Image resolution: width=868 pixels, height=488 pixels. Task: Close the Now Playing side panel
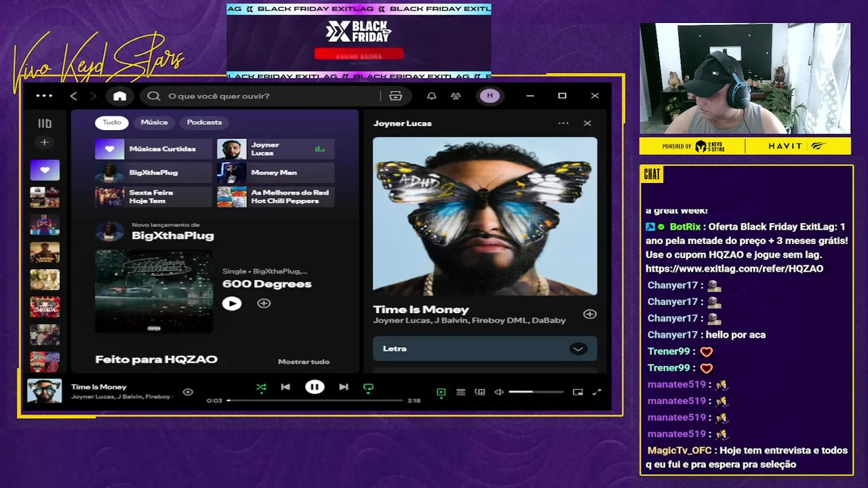(587, 123)
